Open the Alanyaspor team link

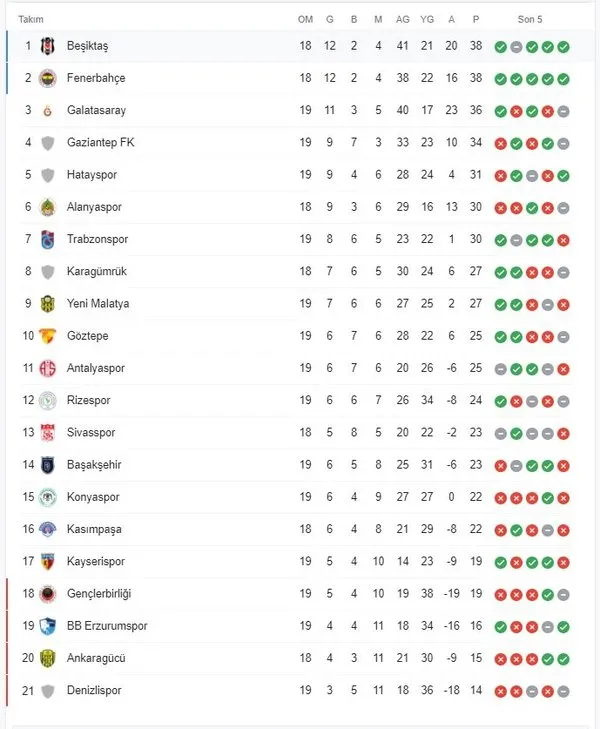pos(94,207)
